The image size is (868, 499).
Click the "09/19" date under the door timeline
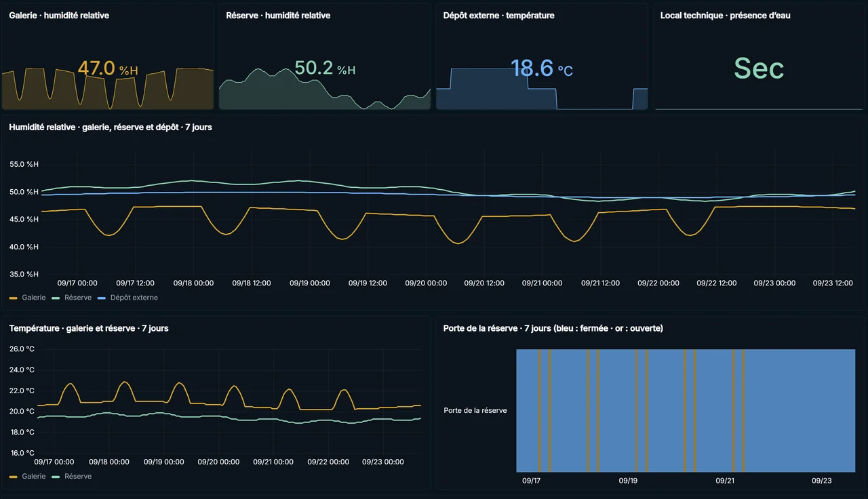[628, 481]
